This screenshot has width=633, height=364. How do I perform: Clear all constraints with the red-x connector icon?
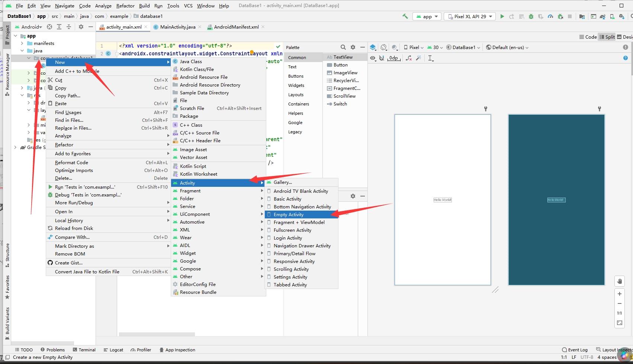(x=408, y=58)
